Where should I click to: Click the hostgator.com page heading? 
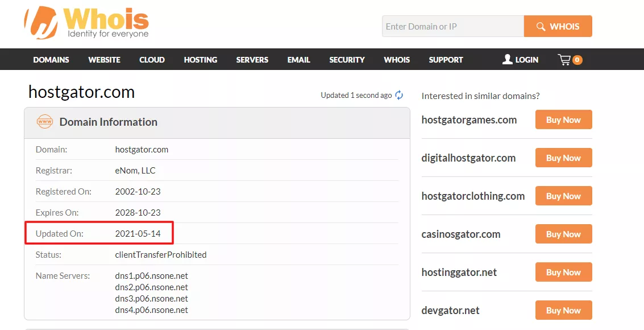pyautogui.click(x=81, y=92)
